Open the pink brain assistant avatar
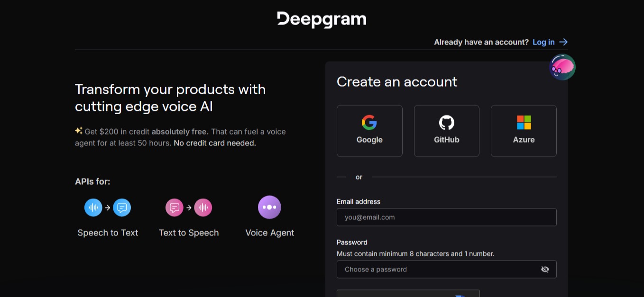This screenshot has height=297, width=644. point(562,67)
